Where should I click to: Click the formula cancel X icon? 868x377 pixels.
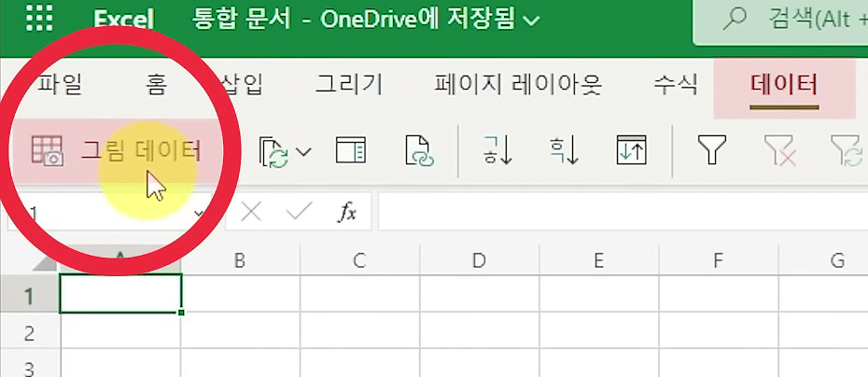(x=251, y=213)
